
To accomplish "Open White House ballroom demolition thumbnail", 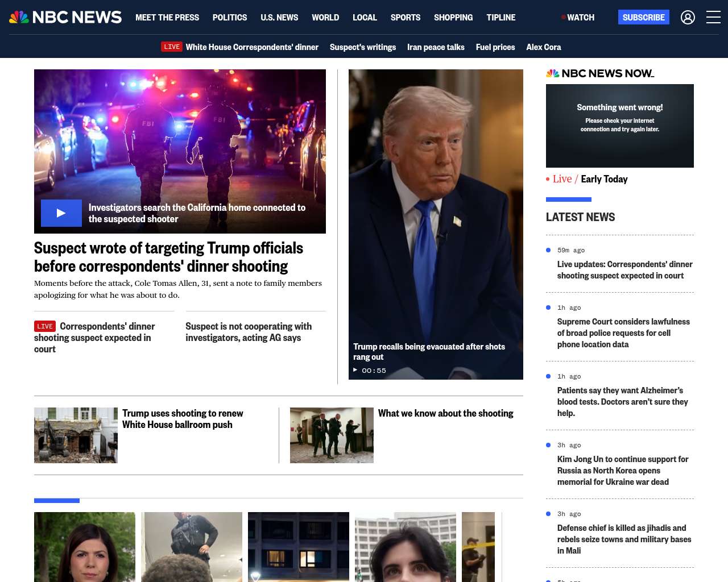I will coord(76,435).
